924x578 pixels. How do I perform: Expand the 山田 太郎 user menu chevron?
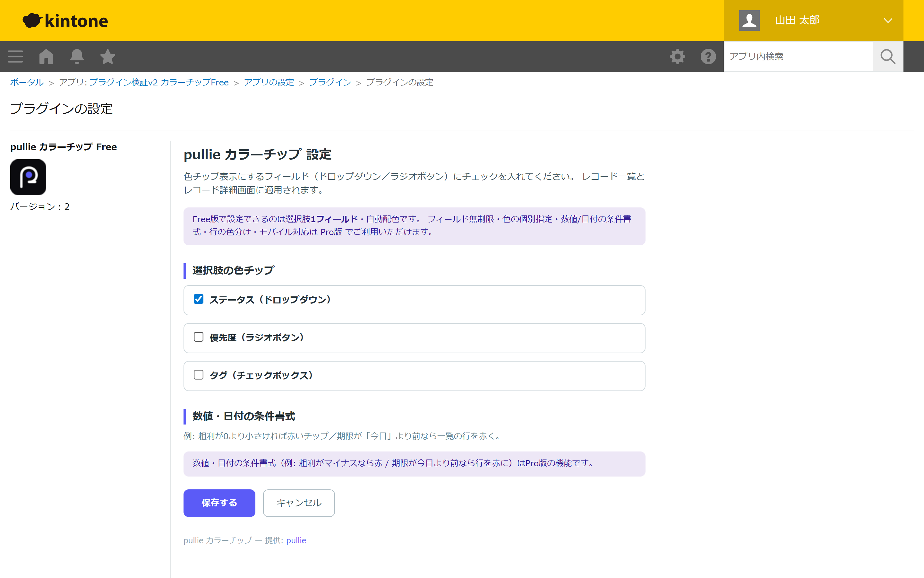[x=888, y=21]
